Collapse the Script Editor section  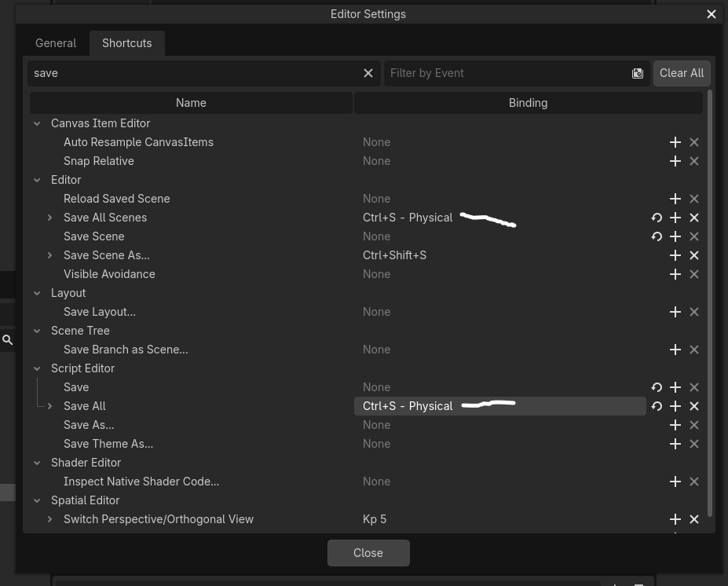37,368
